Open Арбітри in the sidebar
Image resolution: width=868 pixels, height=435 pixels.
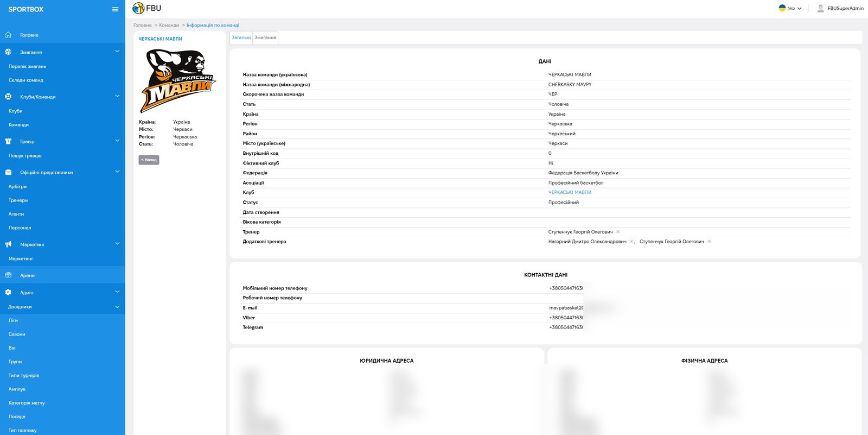click(17, 187)
